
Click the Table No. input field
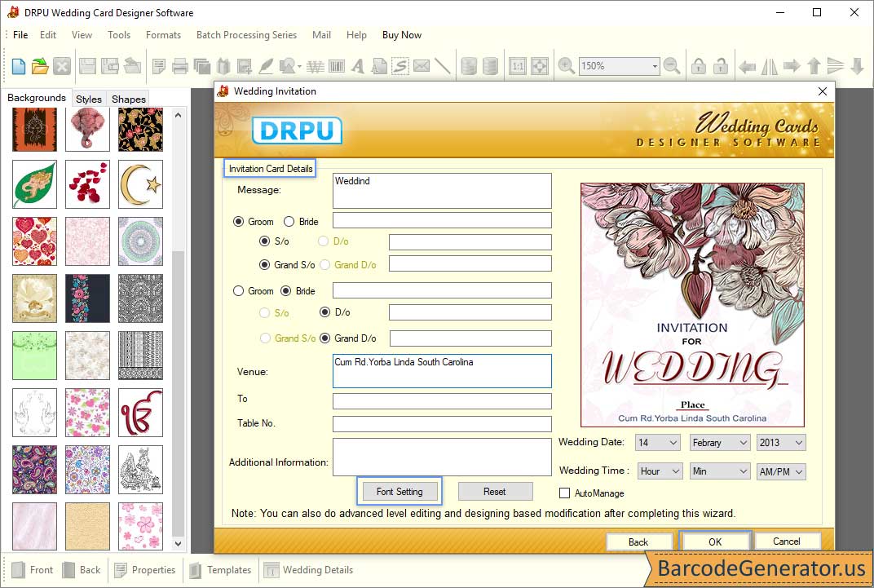pos(442,423)
